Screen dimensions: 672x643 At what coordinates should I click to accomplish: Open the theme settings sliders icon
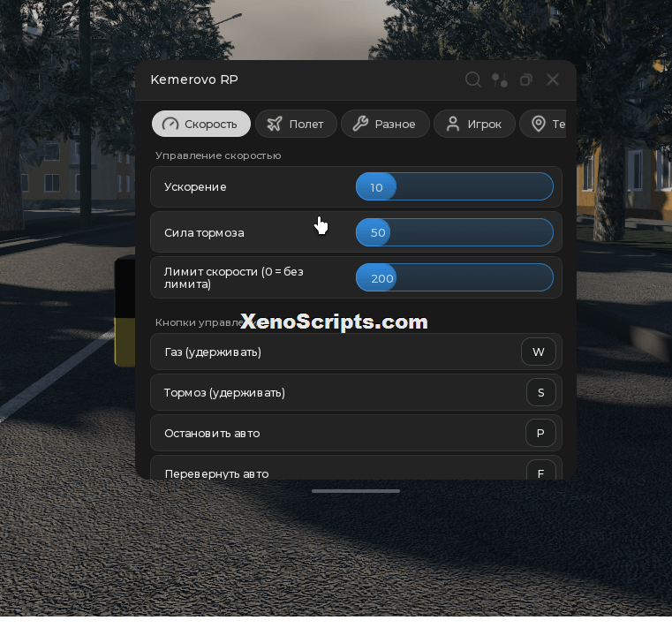pyautogui.click(x=500, y=79)
